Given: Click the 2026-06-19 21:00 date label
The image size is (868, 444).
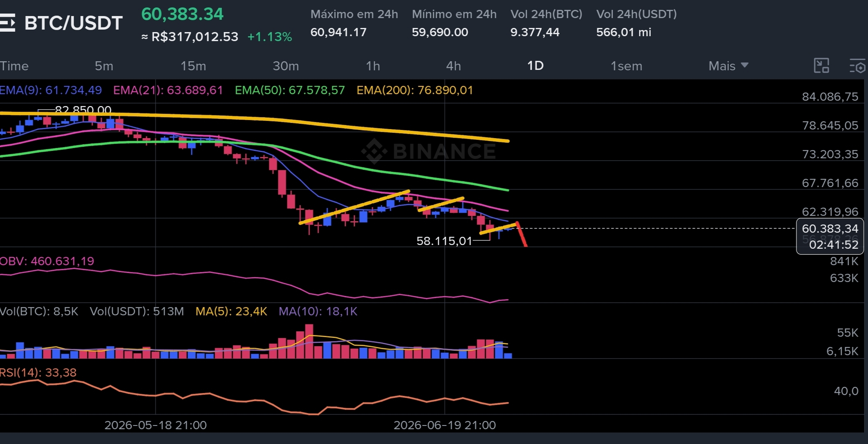Looking at the screenshot, I should click(444, 425).
